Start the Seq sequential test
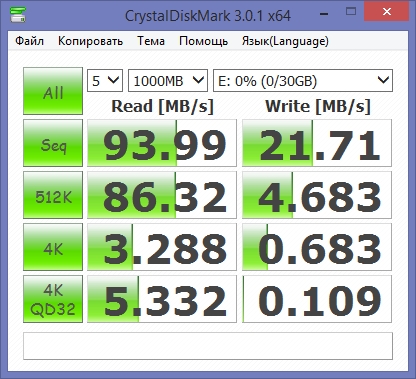This screenshot has width=416, height=379. 53,143
